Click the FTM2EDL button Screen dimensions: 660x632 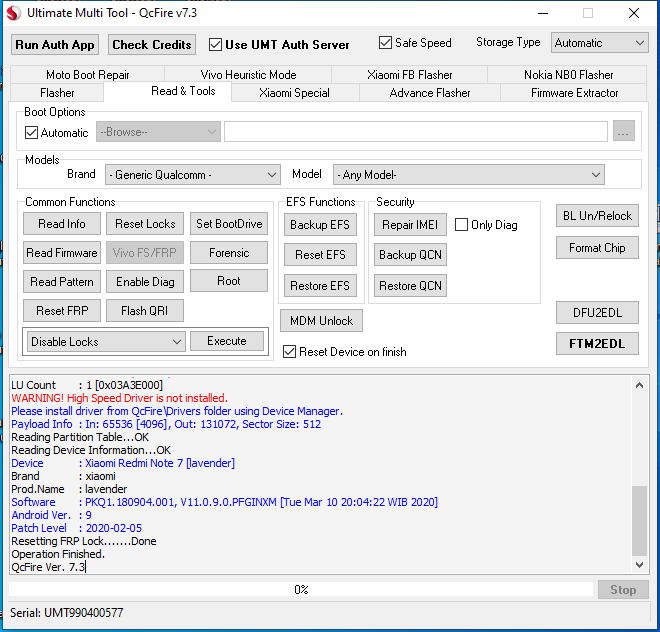pyautogui.click(x=597, y=344)
